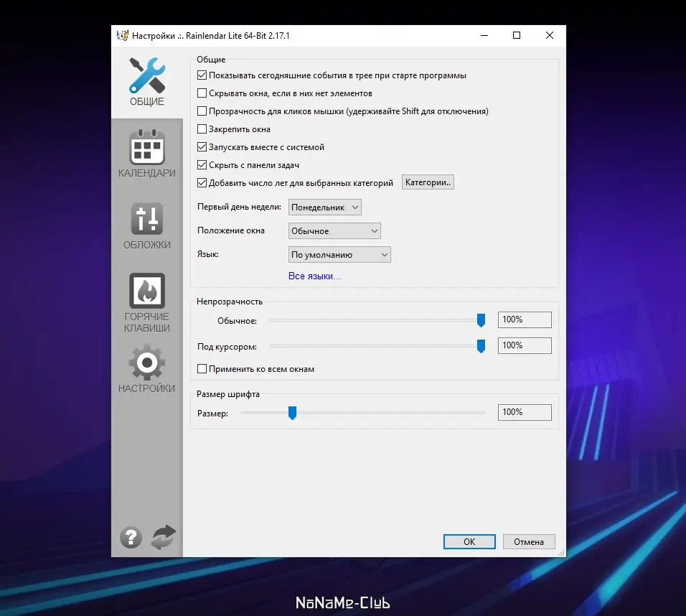Close the Настройки window
Viewport: 686px width, 616px height.
550,35
